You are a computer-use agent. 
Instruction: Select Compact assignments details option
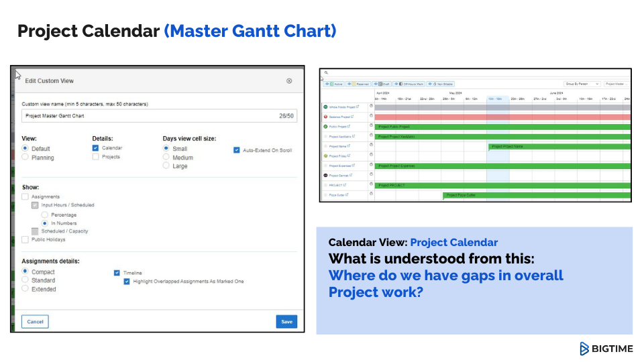pos(25,271)
